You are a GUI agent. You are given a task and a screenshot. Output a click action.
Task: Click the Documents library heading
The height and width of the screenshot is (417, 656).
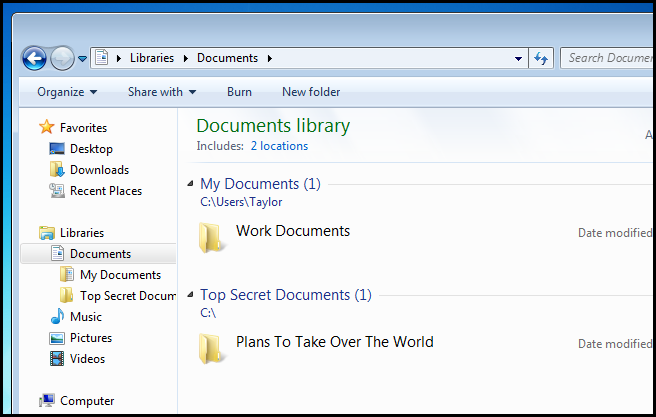(273, 125)
